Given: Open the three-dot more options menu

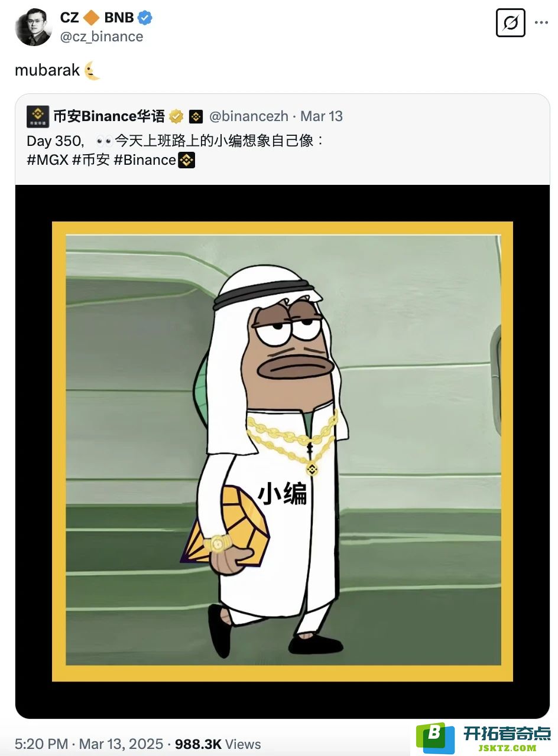Looking at the screenshot, I should click(x=541, y=23).
